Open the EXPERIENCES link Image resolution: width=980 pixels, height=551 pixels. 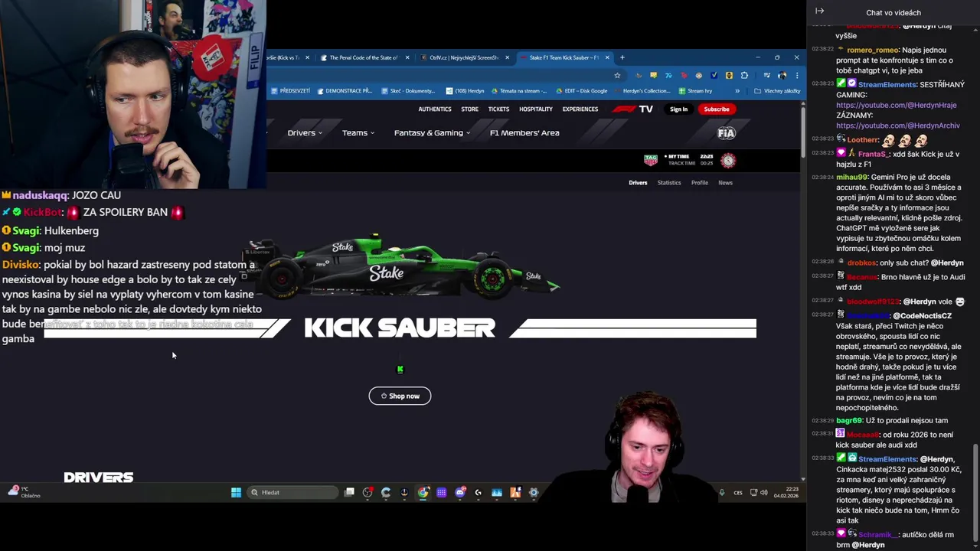point(580,109)
